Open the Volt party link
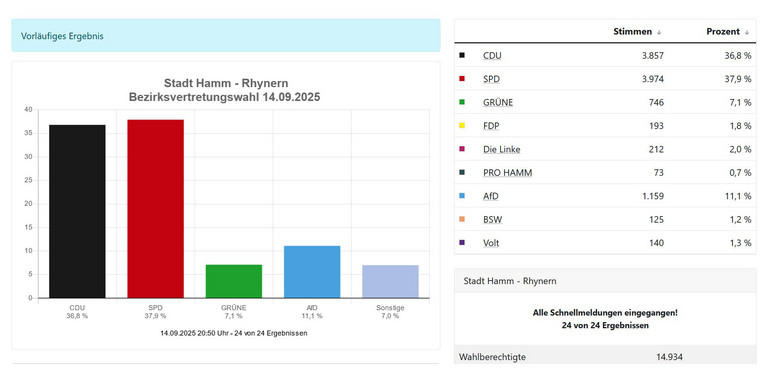Viewport: 768px width, 377px height. [x=491, y=243]
